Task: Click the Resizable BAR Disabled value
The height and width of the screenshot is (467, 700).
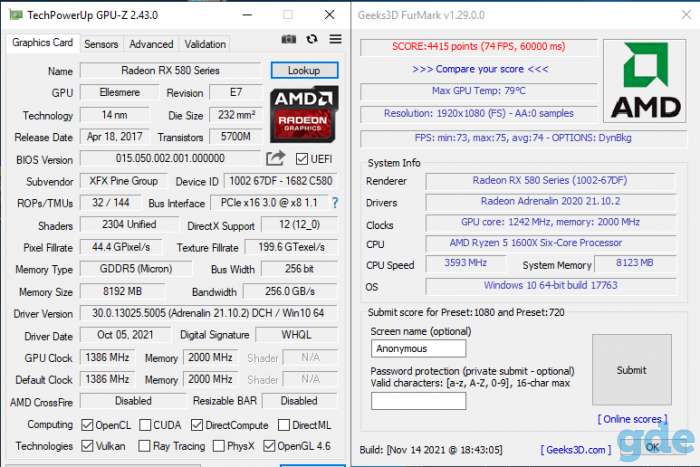Action: coord(299,401)
